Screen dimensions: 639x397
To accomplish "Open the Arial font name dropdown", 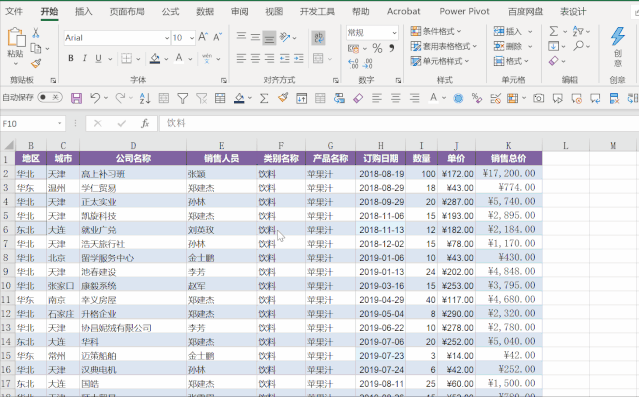I will coord(167,38).
